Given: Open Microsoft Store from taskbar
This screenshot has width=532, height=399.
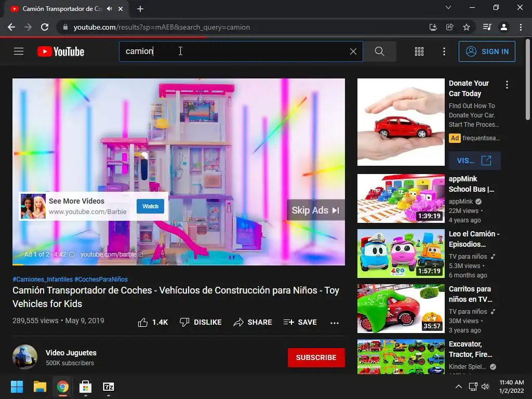Looking at the screenshot, I should click(85, 387).
